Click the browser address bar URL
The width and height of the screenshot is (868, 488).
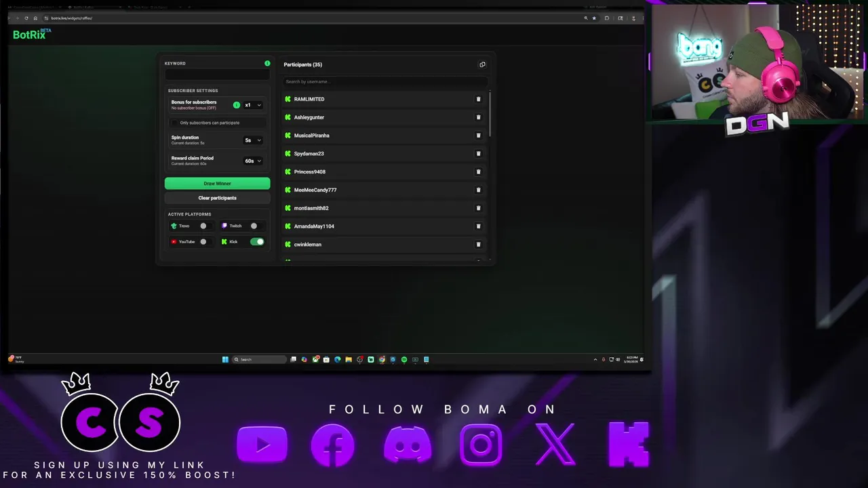[x=71, y=18]
